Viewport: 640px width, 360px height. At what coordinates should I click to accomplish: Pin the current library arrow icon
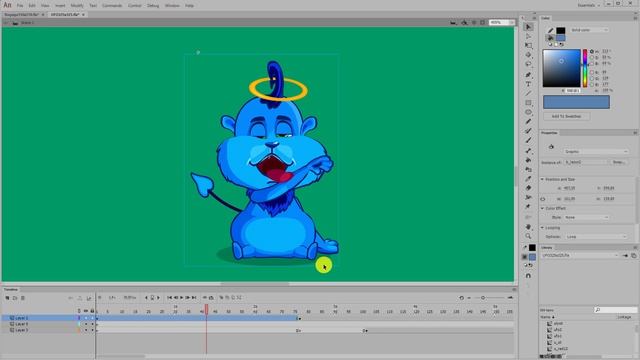pyautogui.click(x=625, y=256)
